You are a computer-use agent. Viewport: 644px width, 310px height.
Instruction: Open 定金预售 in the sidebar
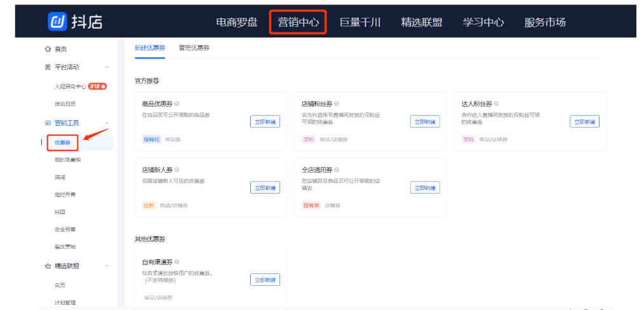point(65,229)
